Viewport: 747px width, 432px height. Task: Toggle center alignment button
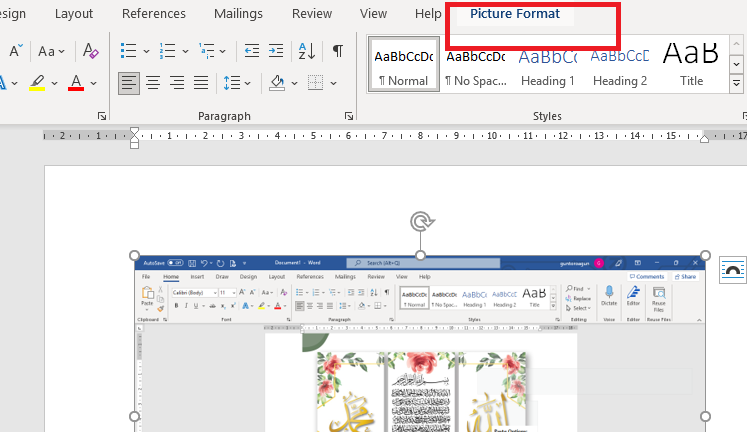pyautogui.click(x=153, y=83)
